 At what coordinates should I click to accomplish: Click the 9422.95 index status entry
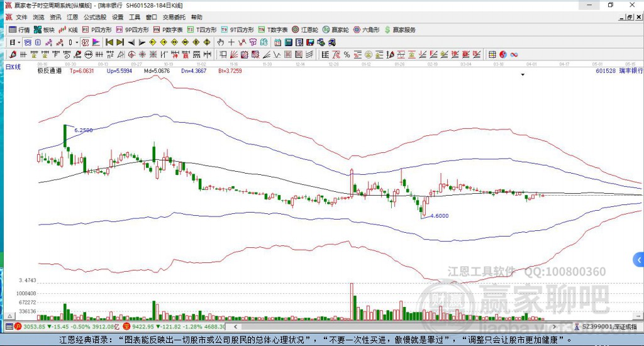pos(174,326)
